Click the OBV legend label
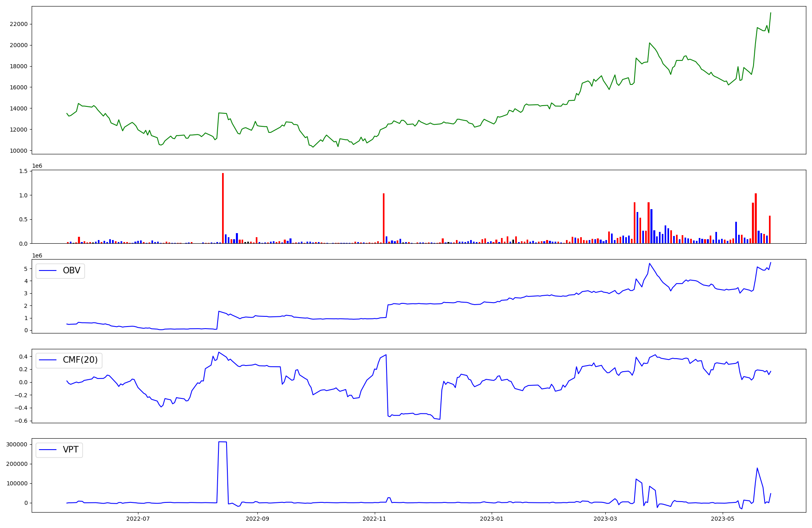Viewport: 812px width, 528px height. pyautogui.click(x=71, y=270)
